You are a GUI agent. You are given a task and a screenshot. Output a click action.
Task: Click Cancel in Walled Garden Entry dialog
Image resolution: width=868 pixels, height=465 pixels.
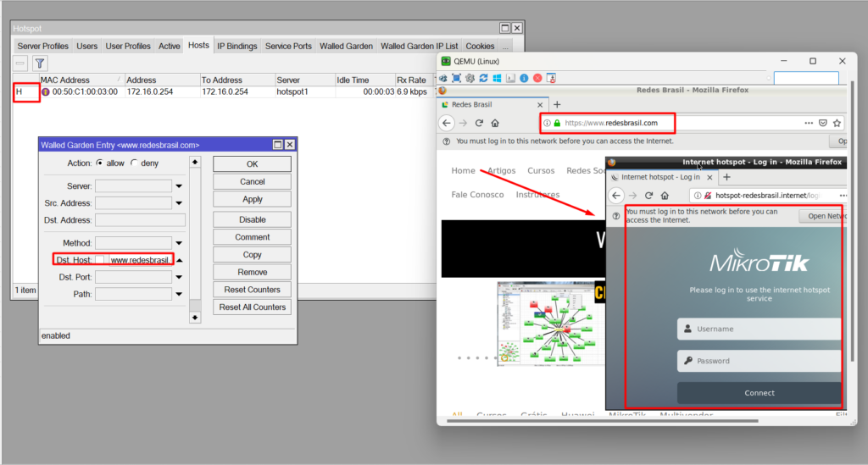[252, 182]
